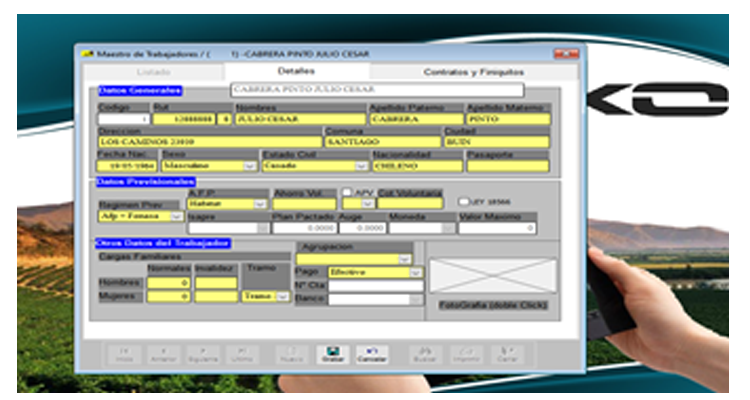
Task: Click Hombres Invalidez field
Action: coord(216,283)
